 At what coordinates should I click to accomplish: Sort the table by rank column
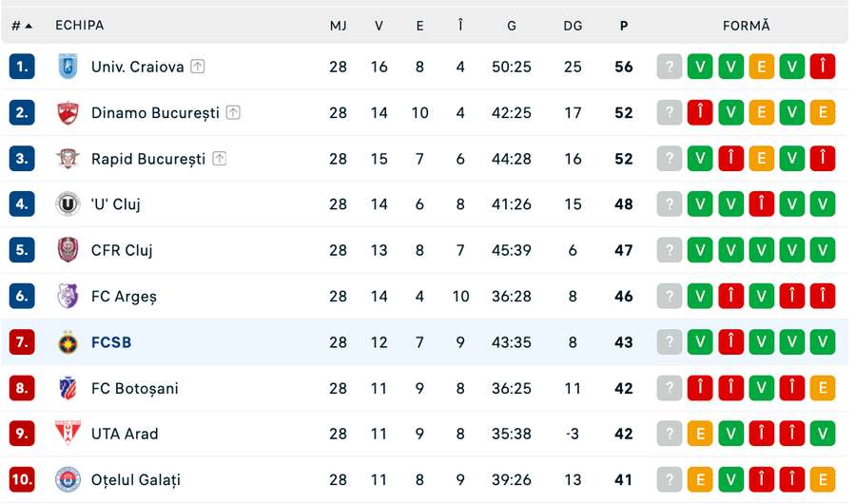click(x=22, y=26)
